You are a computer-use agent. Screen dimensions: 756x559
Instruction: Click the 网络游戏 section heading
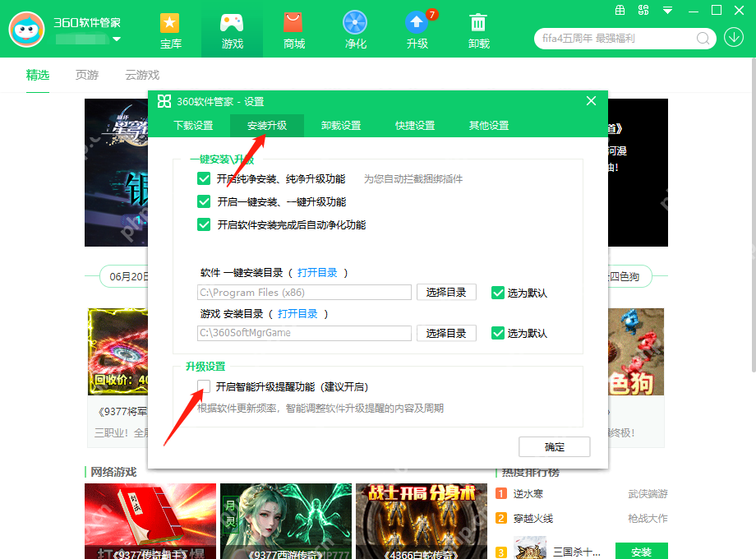pyautogui.click(x=113, y=472)
